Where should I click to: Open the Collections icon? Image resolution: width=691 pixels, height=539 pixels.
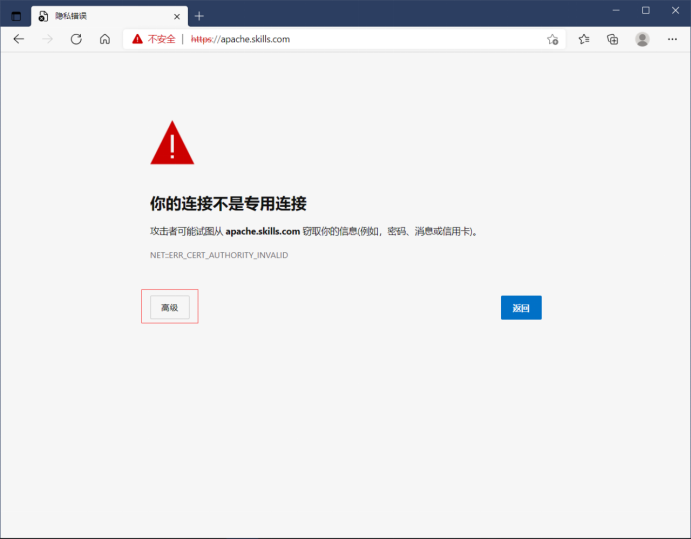click(x=613, y=39)
